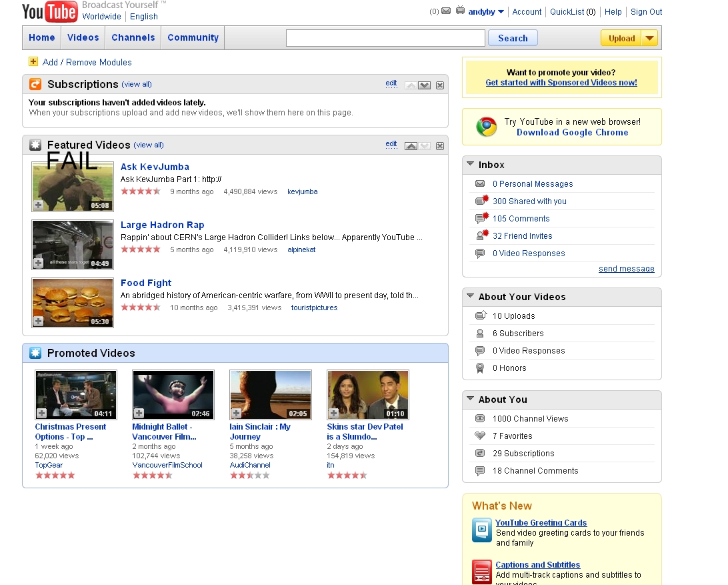Add Ask KevJumba video to QuickList
The width and height of the screenshot is (728, 585).
[x=39, y=205]
